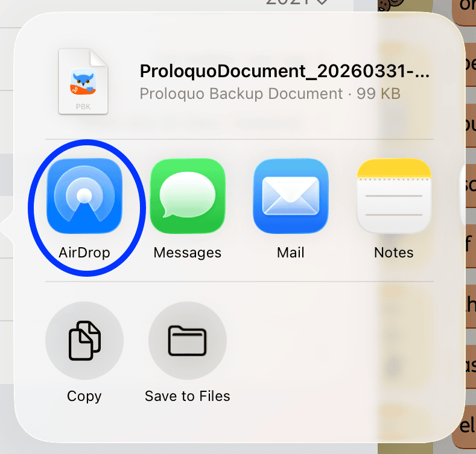Click the ProloquoDocument_20260331 file name
Screen dimensions: 476x454
click(284, 71)
